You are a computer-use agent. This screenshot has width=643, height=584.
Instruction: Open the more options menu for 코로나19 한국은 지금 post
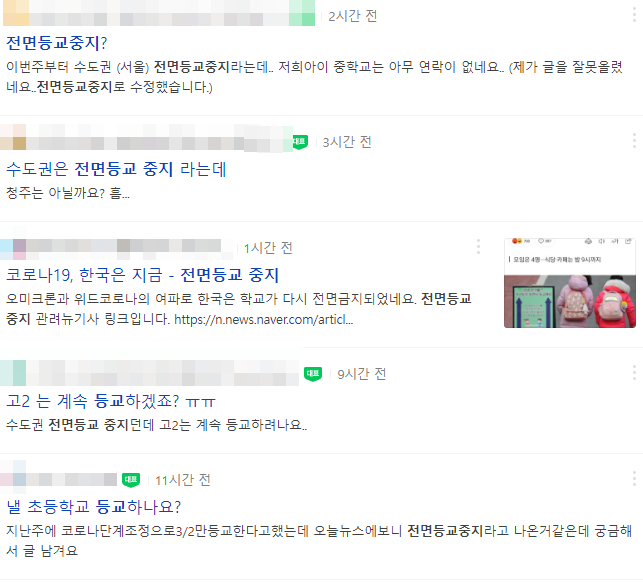478,246
